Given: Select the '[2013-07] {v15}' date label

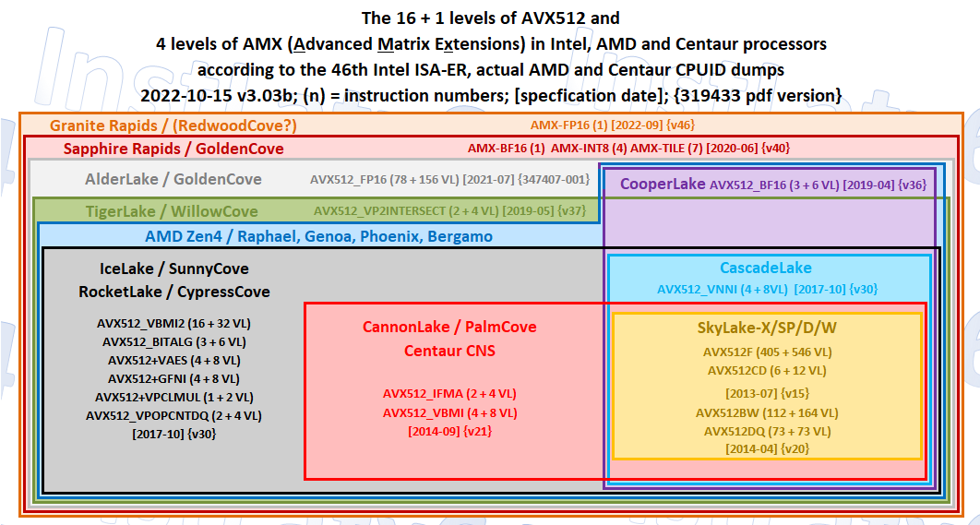Looking at the screenshot, I should (x=768, y=394).
